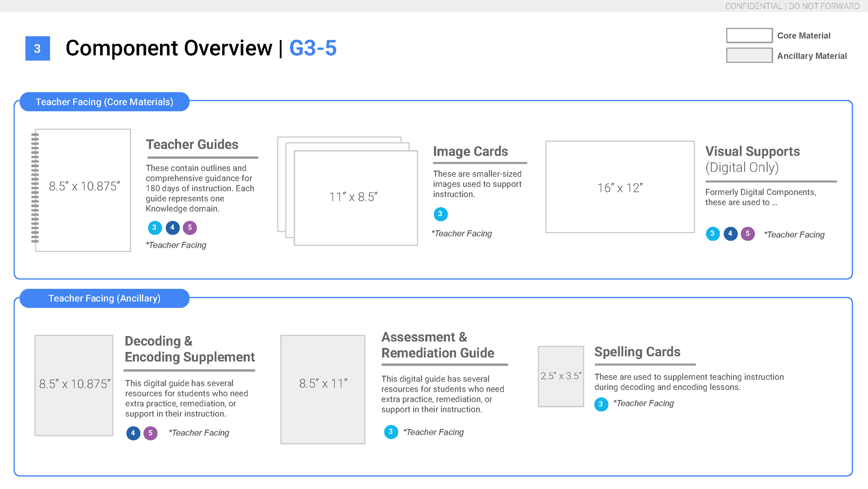This screenshot has height=489, width=868.
Task: Click the blue G3-5 title text
Action: coord(313,48)
